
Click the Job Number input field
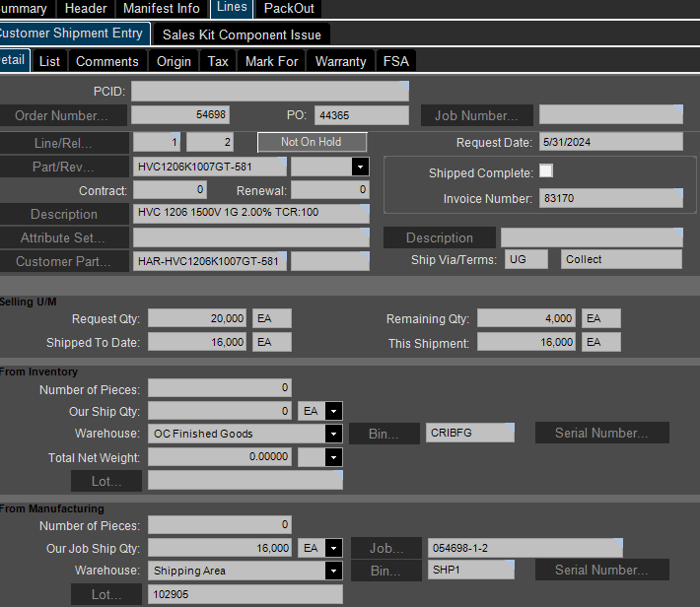click(610, 114)
